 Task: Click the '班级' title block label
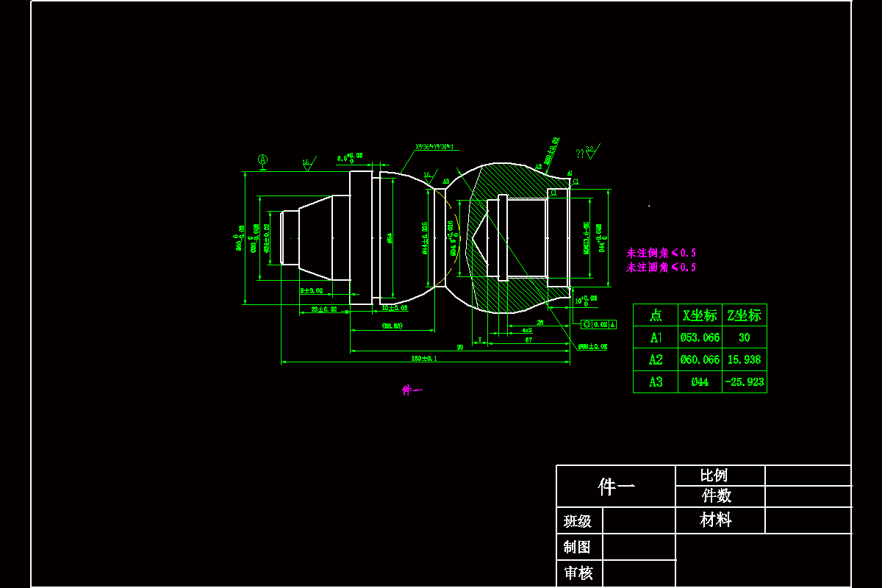[578, 521]
